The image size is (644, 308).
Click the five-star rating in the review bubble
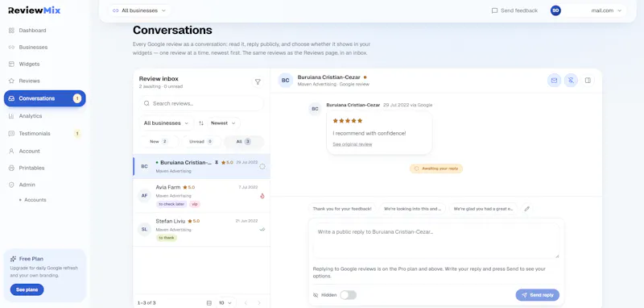pos(348,121)
